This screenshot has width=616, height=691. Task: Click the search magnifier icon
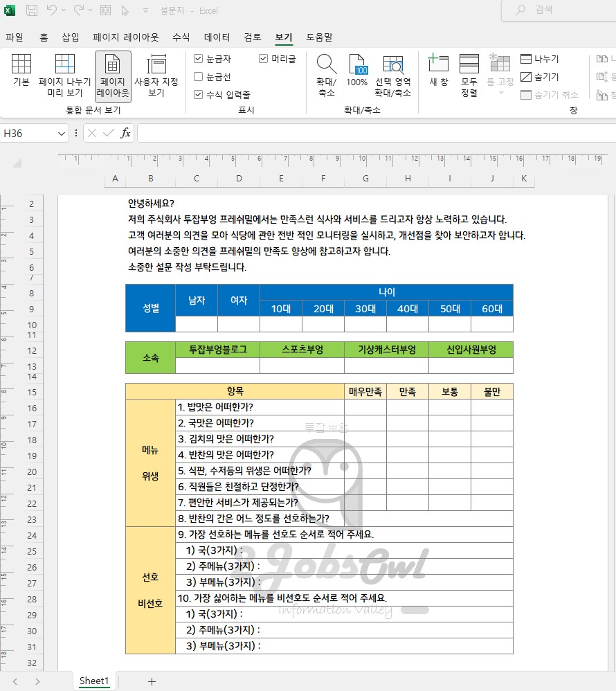520,10
